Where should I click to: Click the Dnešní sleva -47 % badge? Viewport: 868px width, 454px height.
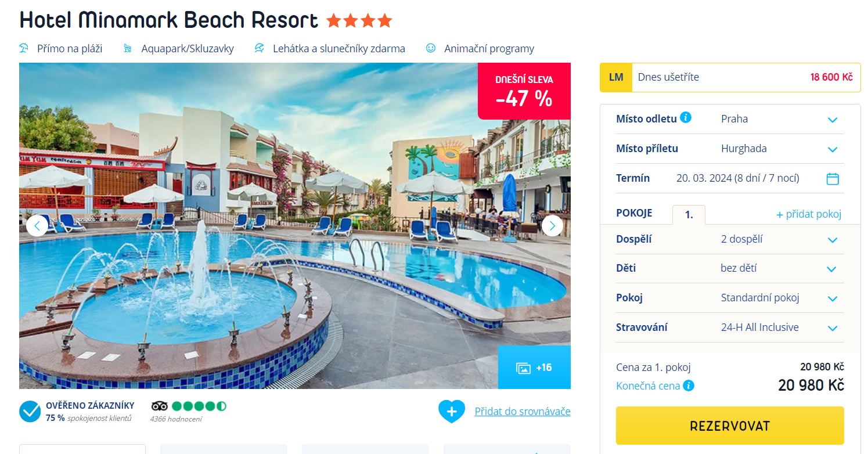click(x=524, y=91)
